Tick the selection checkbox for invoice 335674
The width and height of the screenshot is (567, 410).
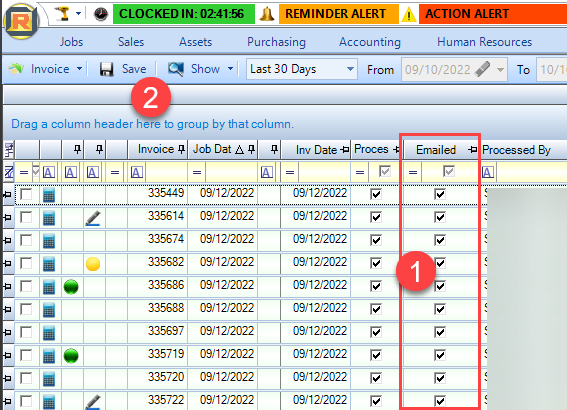click(x=26, y=240)
